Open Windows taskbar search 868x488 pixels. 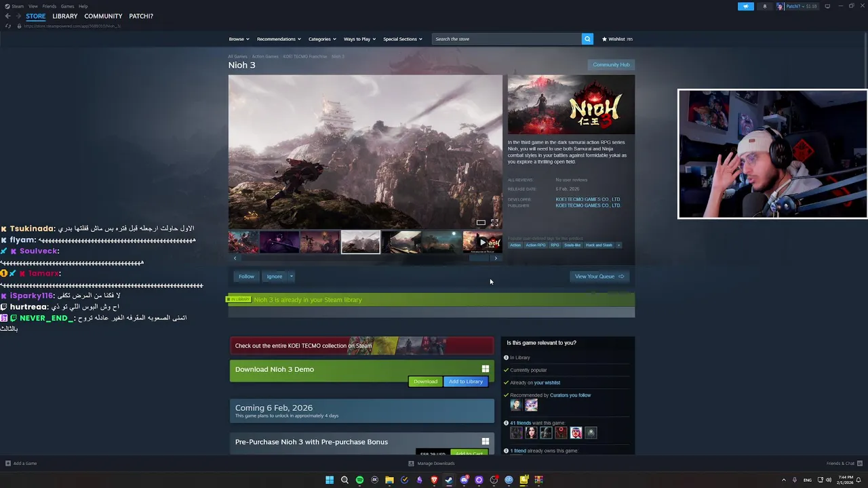(344, 480)
